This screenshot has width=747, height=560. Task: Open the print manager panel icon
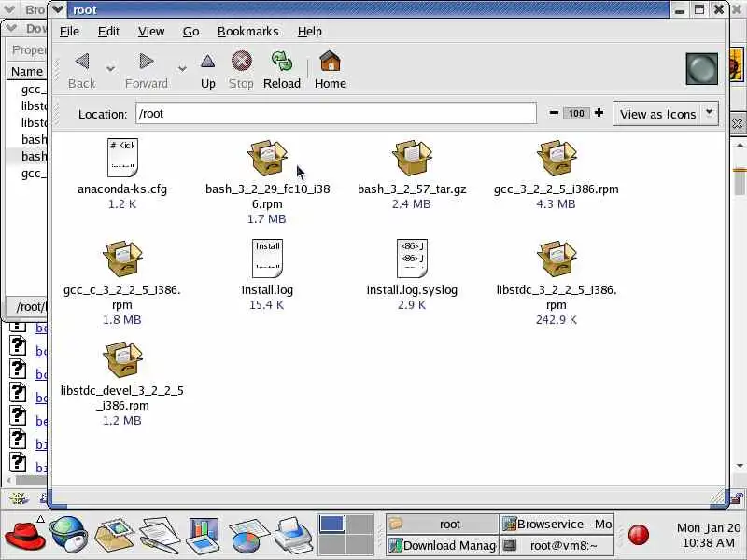293,535
